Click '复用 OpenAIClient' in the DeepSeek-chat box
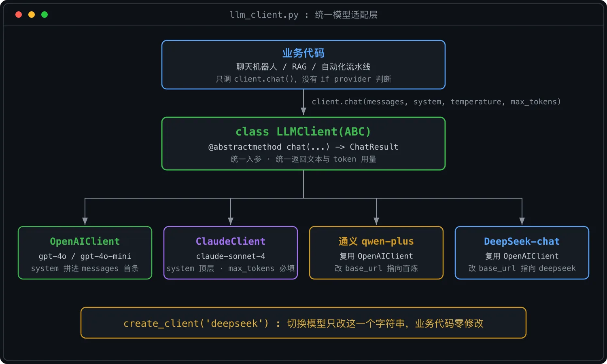 [x=522, y=256]
